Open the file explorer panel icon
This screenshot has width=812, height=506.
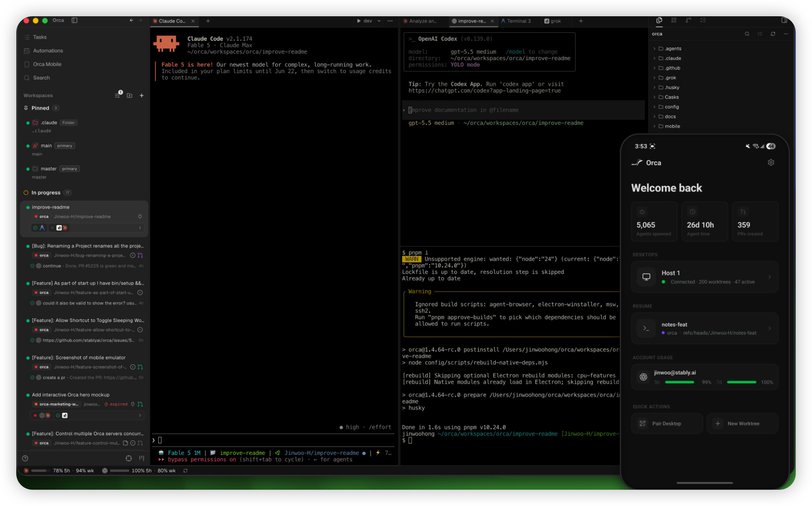coord(659,20)
